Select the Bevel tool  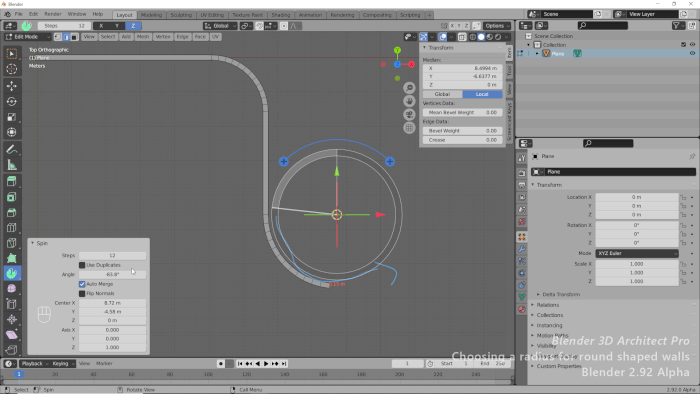[12, 212]
